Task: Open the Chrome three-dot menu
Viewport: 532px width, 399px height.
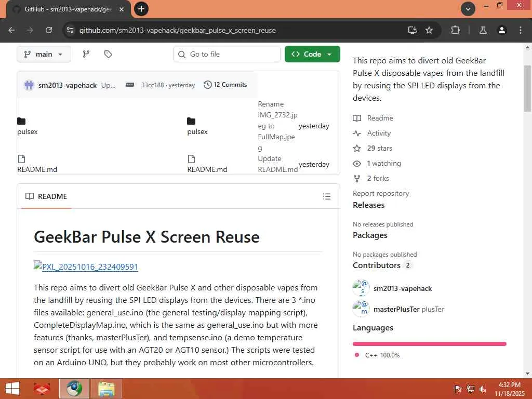Action: tap(520, 30)
